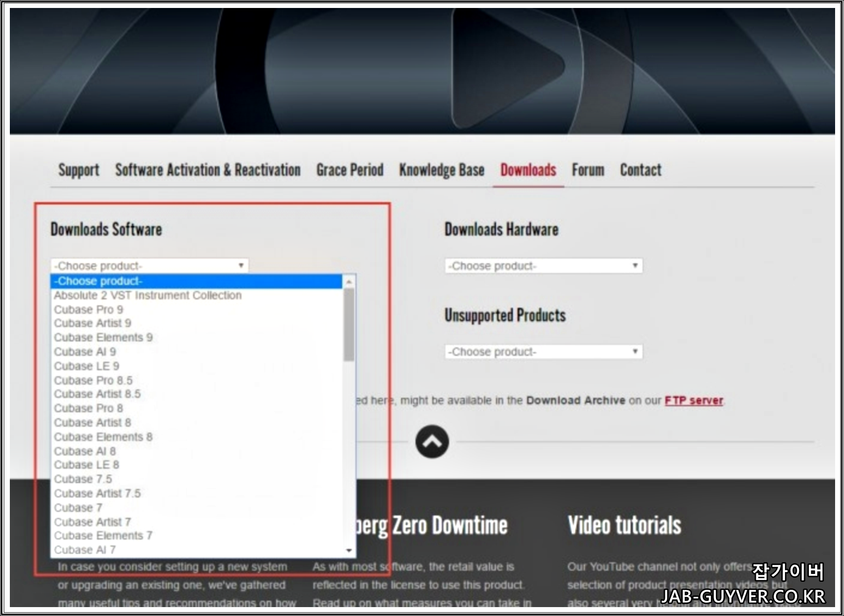Click the dropdown list scroll-up arrow
The image size is (844, 616).
coord(349,282)
